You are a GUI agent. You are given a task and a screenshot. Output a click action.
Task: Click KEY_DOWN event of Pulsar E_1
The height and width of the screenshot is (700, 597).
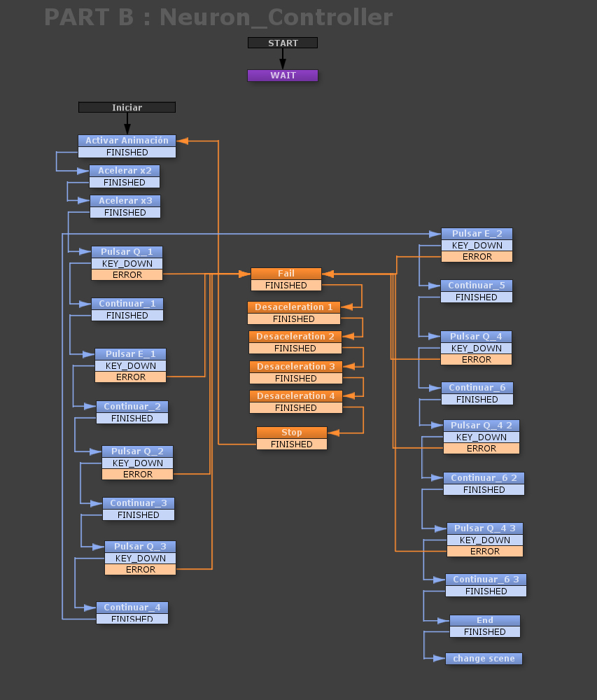point(130,365)
